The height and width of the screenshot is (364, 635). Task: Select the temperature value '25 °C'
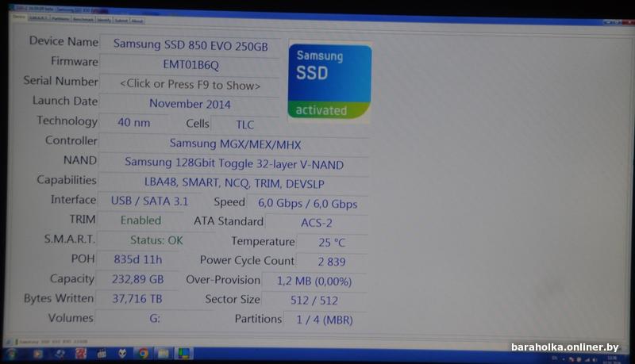click(332, 242)
